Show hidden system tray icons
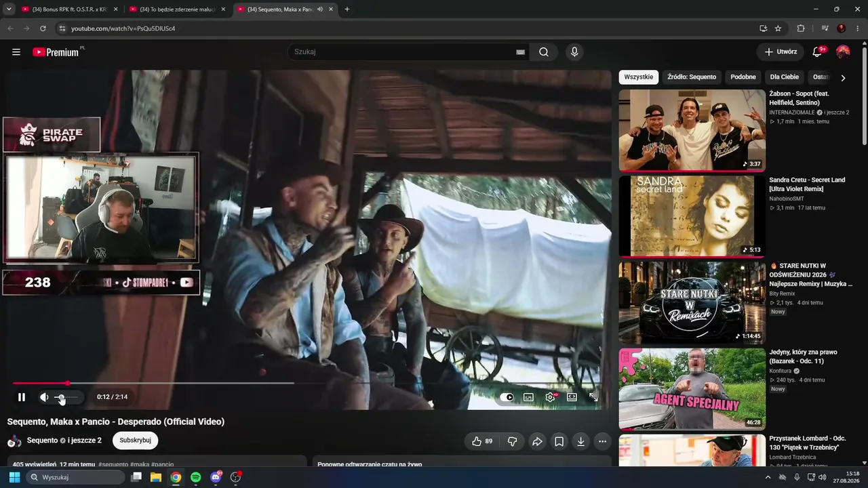The width and height of the screenshot is (868, 488). click(x=768, y=477)
